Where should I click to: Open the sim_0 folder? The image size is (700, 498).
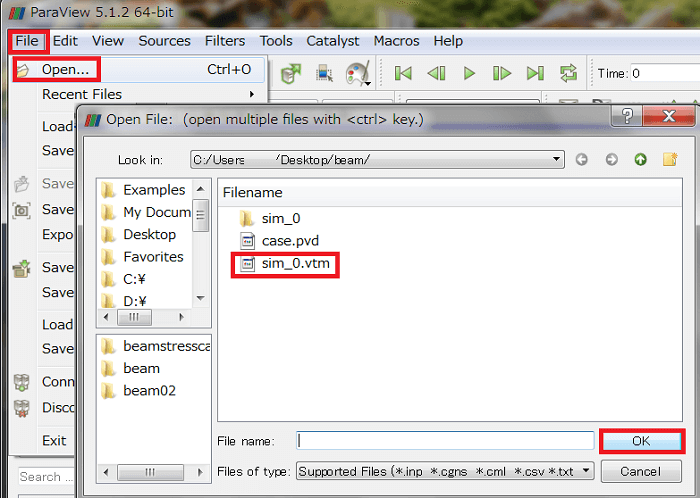pos(280,217)
